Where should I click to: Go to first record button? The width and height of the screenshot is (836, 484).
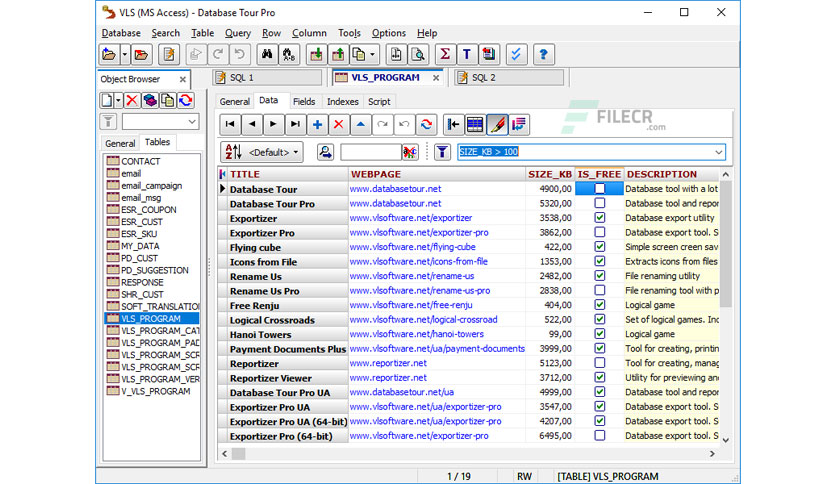(x=230, y=124)
